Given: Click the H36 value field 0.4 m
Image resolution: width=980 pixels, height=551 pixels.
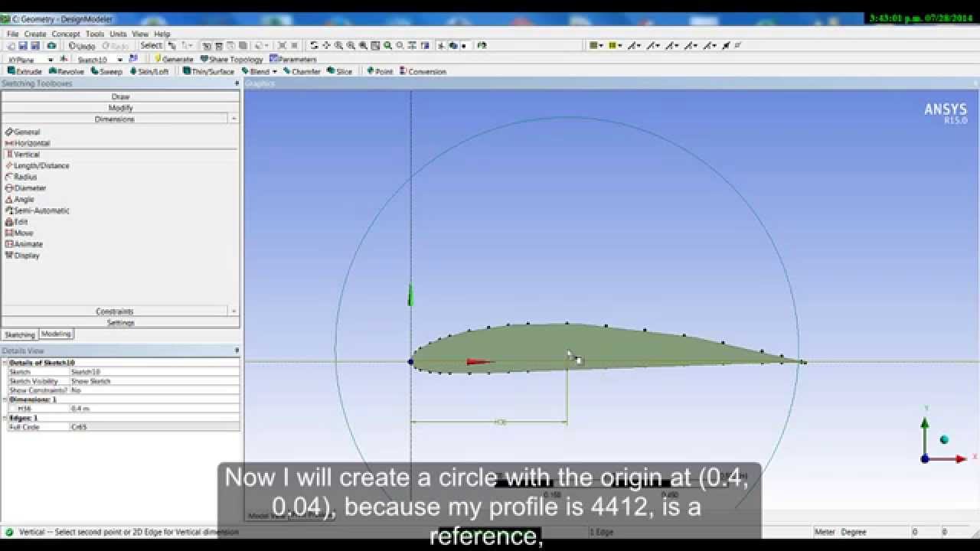Looking at the screenshot, I should (x=154, y=409).
